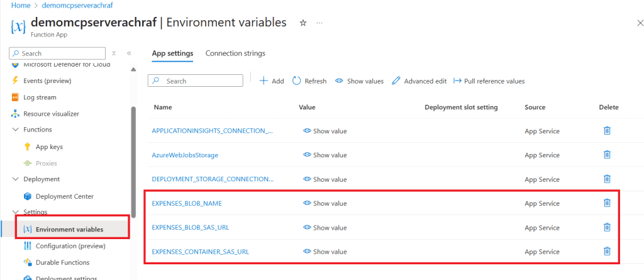
Task: Collapse the Functions section in sidebar
Action: tap(16, 130)
